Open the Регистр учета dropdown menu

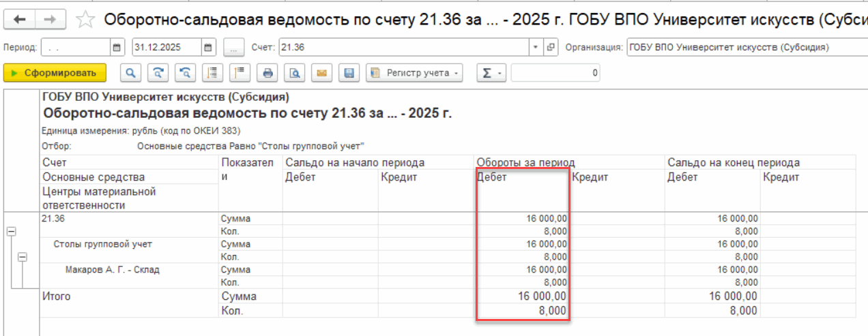pos(414,73)
